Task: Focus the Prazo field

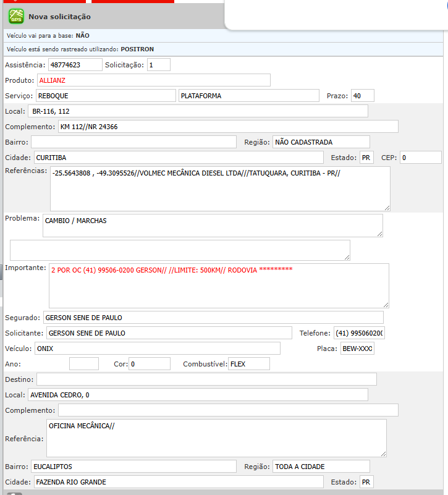Action: click(362, 96)
